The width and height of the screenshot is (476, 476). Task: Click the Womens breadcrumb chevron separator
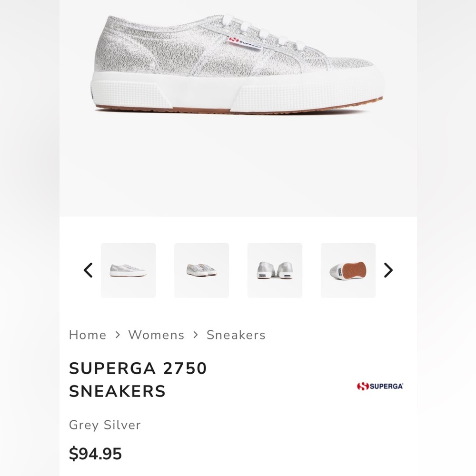click(195, 335)
